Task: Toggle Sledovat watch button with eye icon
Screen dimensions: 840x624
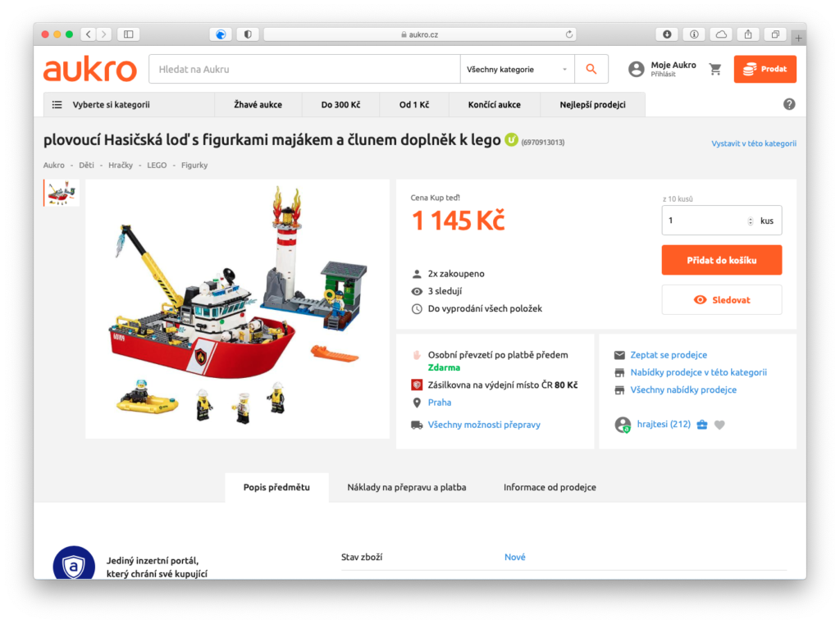Action: click(722, 300)
